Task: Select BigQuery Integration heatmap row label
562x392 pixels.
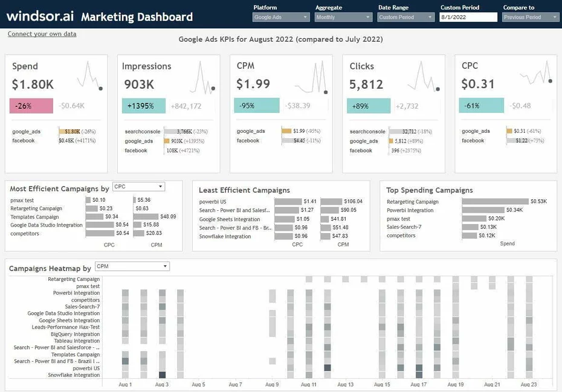Action: [x=76, y=334]
